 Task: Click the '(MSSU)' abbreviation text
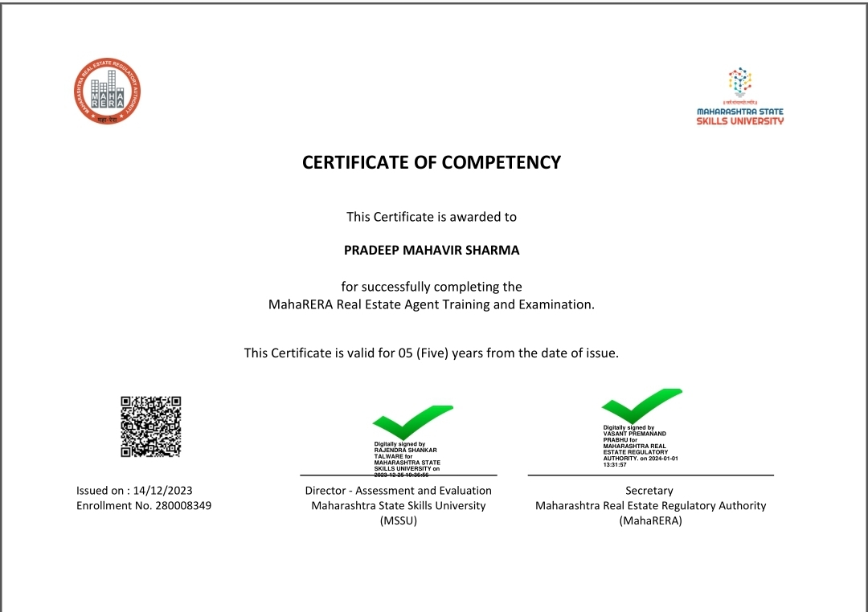pos(398,521)
